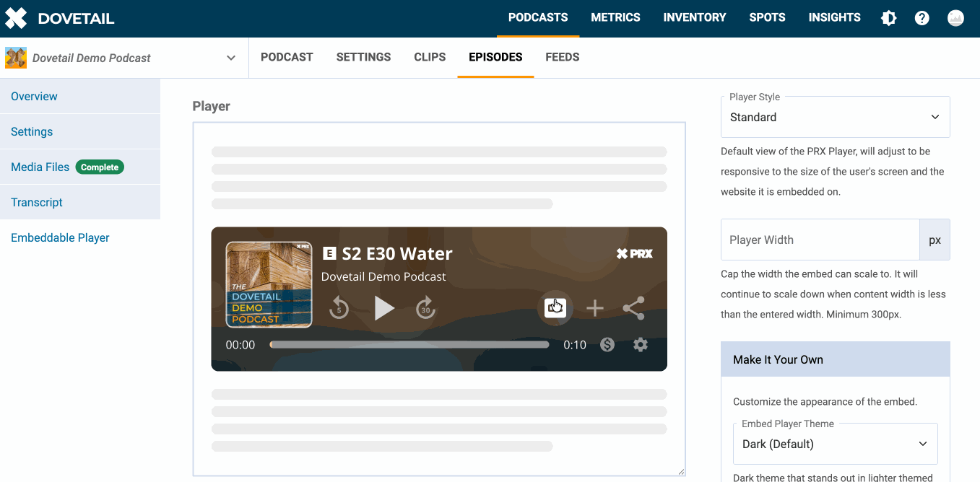Click the PRX logo in the player

(634, 253)
